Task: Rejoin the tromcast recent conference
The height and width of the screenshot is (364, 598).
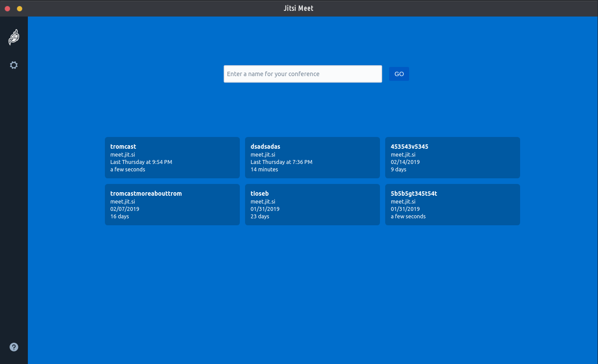Action: coord(172,157)
